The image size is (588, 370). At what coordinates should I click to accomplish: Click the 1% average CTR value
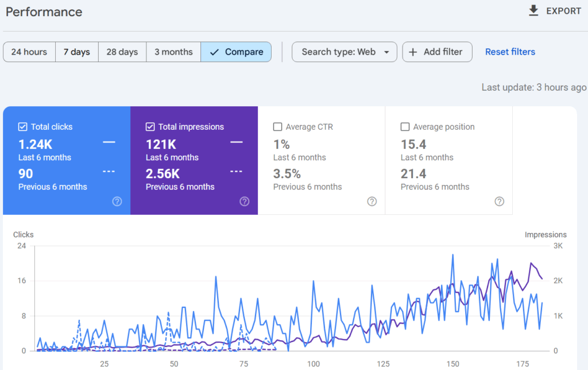[281, 144]
